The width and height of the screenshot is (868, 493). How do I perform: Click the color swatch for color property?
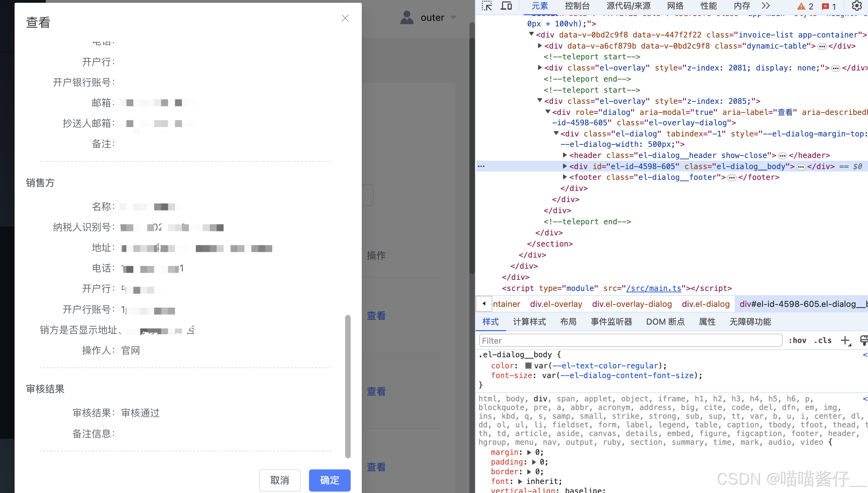pos(528,366)
